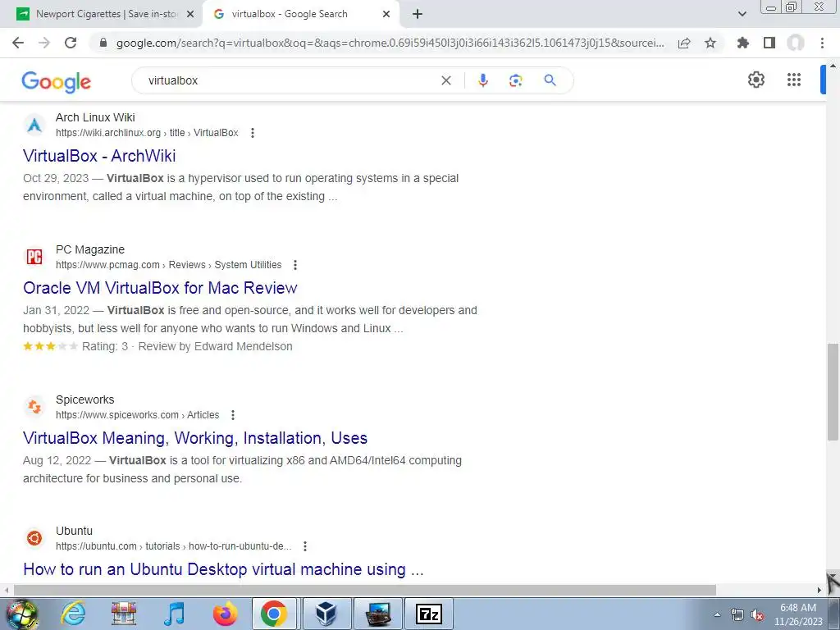Image resolution: width=840 pixels, height=630 pixels.
Task: Open the taskbar clock showing 6:48 AM
Action: (798, 614)
